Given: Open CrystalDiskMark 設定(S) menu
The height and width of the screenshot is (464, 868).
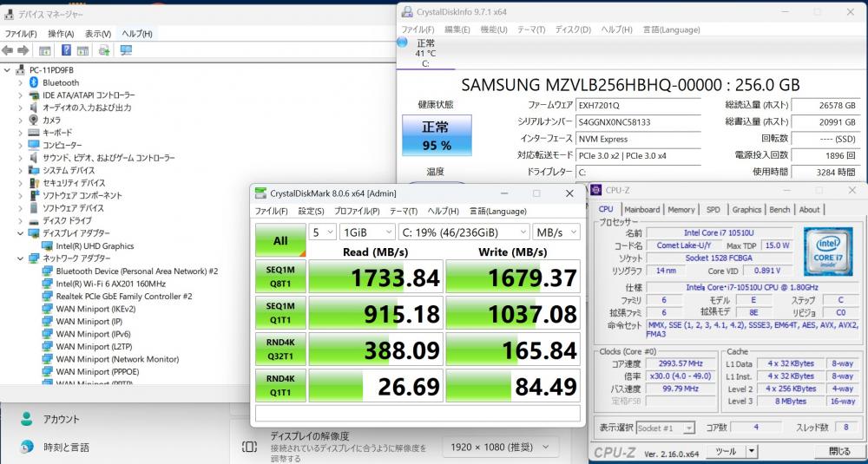Looking at the screenshot, I should 311,212.
